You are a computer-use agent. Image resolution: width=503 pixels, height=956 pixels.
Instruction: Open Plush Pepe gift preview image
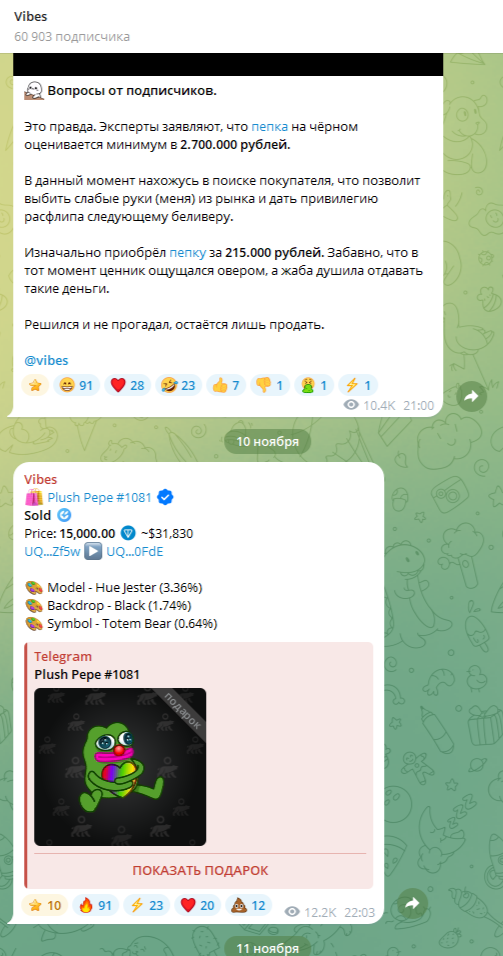point(120,767)
